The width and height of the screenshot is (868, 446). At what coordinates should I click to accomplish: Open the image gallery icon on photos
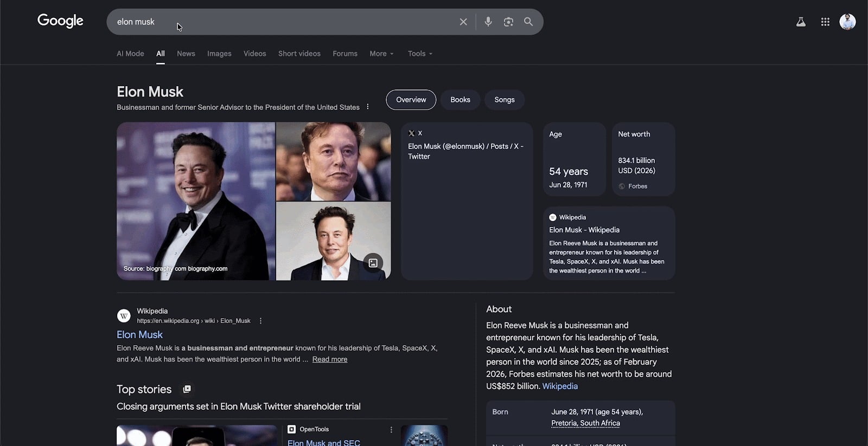[x=373, y=263]
